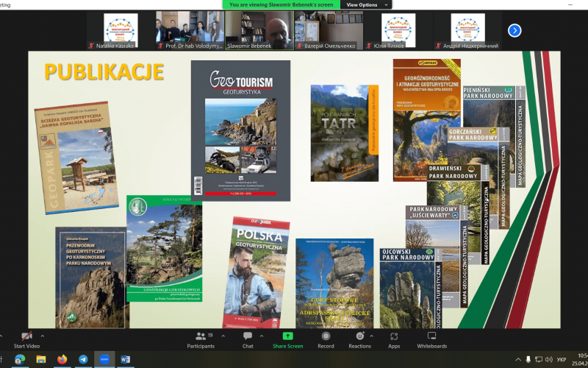This screenshot has width=588, height=368.
Task: Open the Participants panel
Action: [x=201, y=340]
